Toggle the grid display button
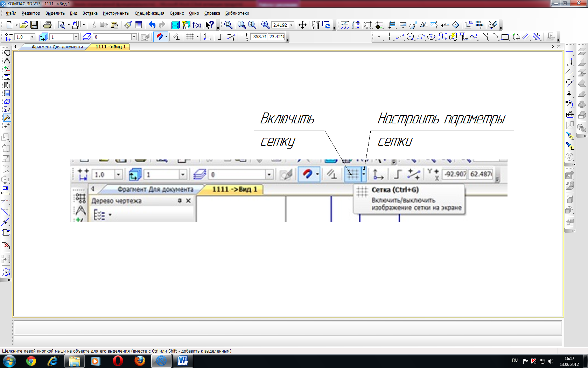The width and height of the screenshot is (588, 368). click(x=190, y=36)
